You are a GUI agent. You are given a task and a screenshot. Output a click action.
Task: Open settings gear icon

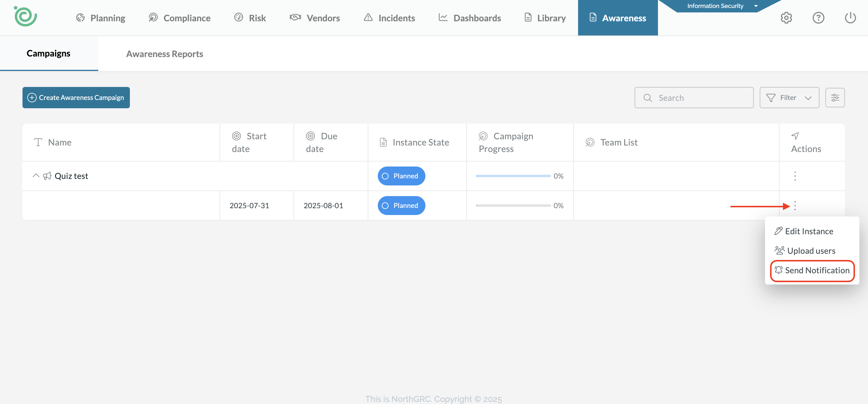[x=786, y=18]
